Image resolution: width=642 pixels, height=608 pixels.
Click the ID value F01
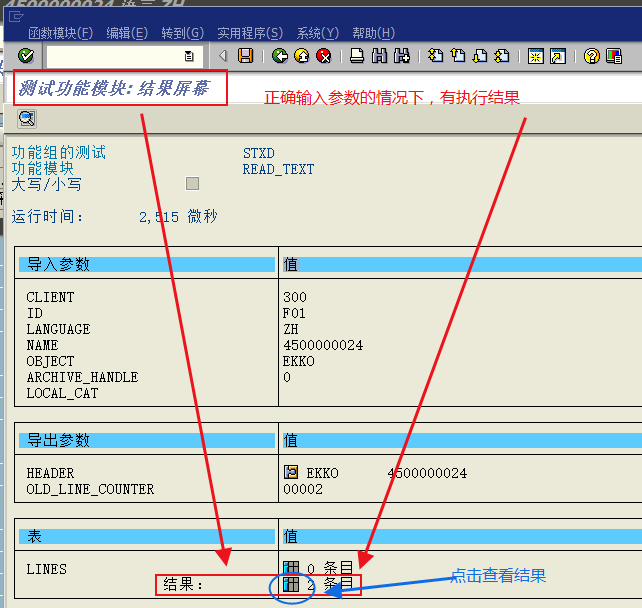click(x=294, y=313)
